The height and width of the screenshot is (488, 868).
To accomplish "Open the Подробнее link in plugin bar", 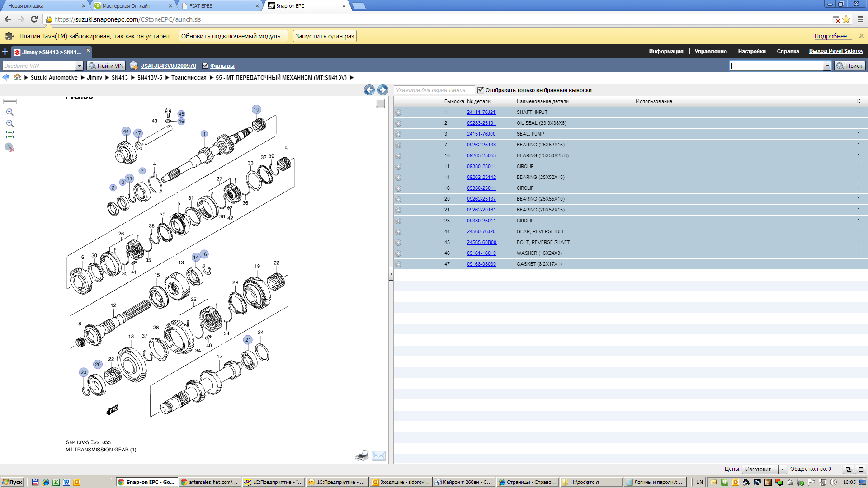I will (x=833, y=36).
